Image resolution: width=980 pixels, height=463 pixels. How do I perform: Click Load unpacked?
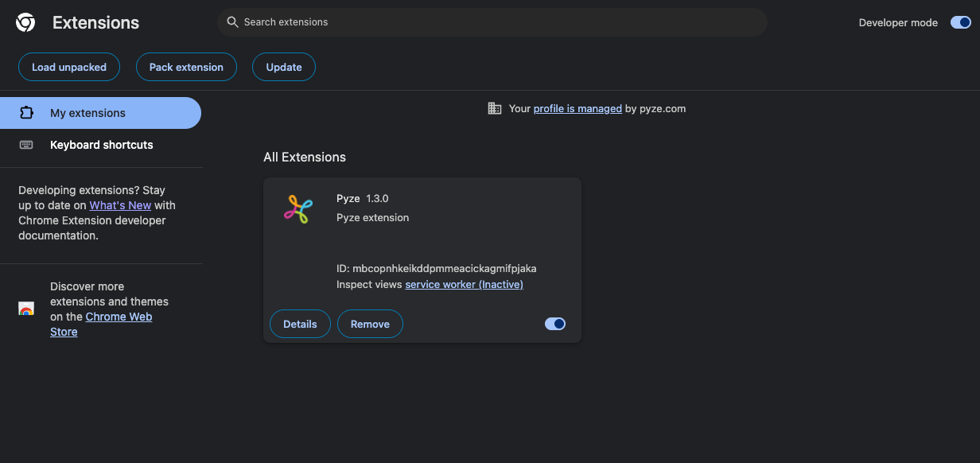click(x=69, y=67)
